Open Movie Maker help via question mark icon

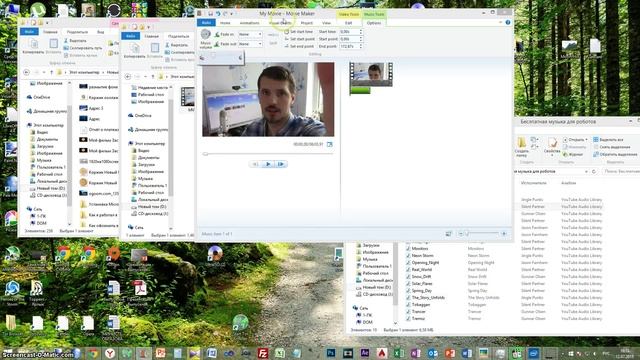pyautogui.click(x=508, y=22)
